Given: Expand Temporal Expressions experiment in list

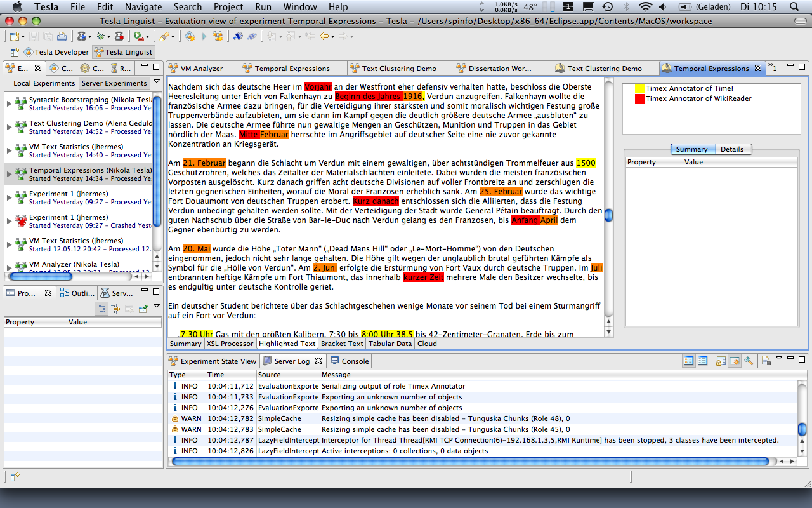Looking at the screenshot, I should pyautogui.click(x=9, y=174).
